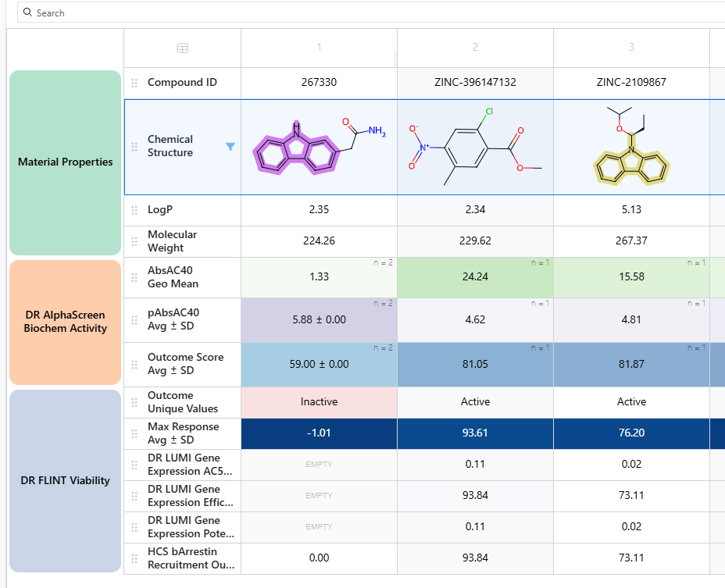Click drag handle for Outcome Unique Values row
725x588 pixels.
134,403
